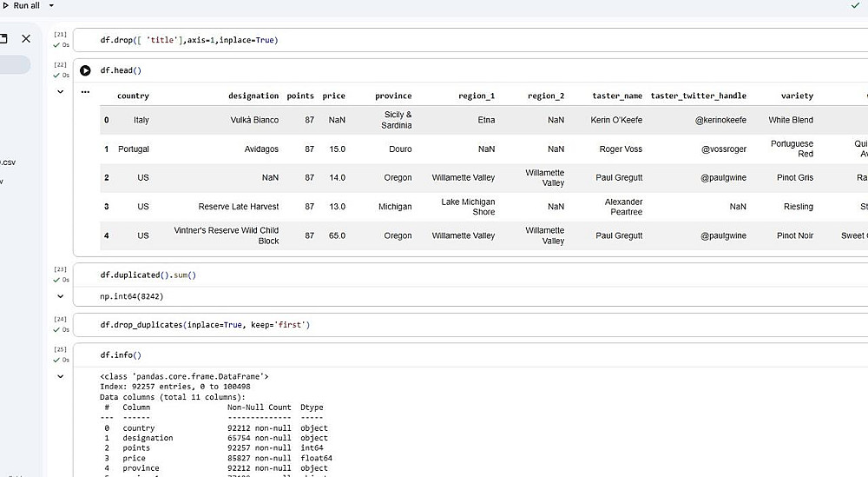Click the 'taster_twitter_handle' column header
The width and height of the screenshot is (868, 477).
pos(698,96)
